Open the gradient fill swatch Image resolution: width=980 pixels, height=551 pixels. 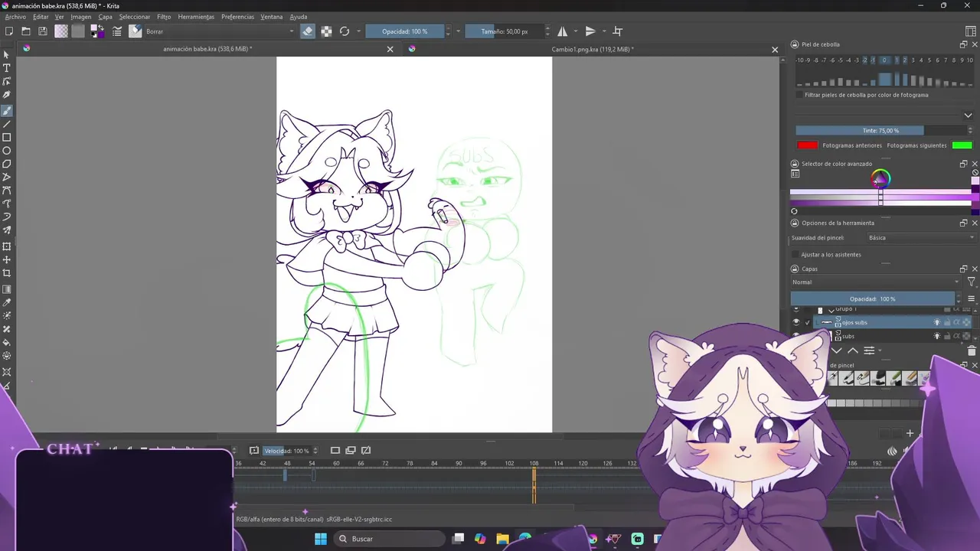[x=61, y=31]
